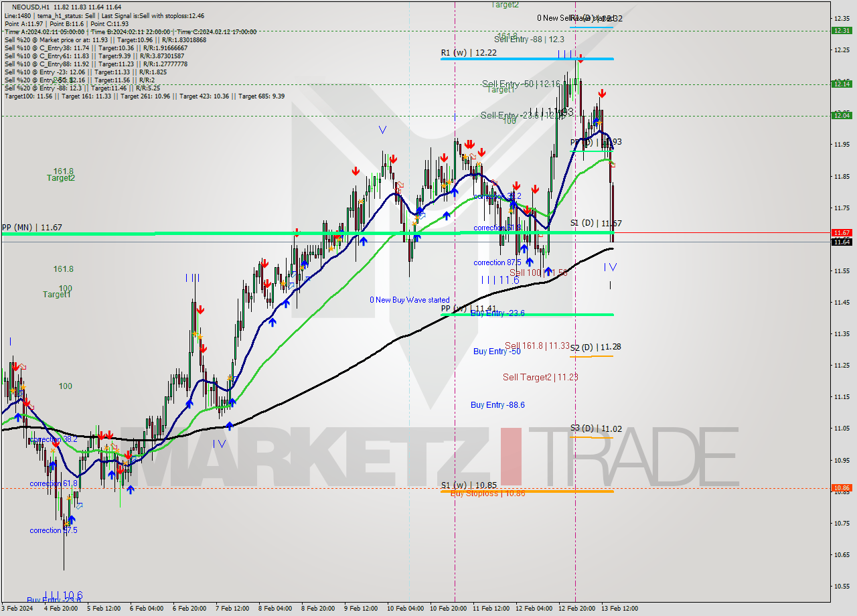Click the '4 Feb 20:00' time axis label
This screenshot has height=616, width=857.
(x=61, y=609)
